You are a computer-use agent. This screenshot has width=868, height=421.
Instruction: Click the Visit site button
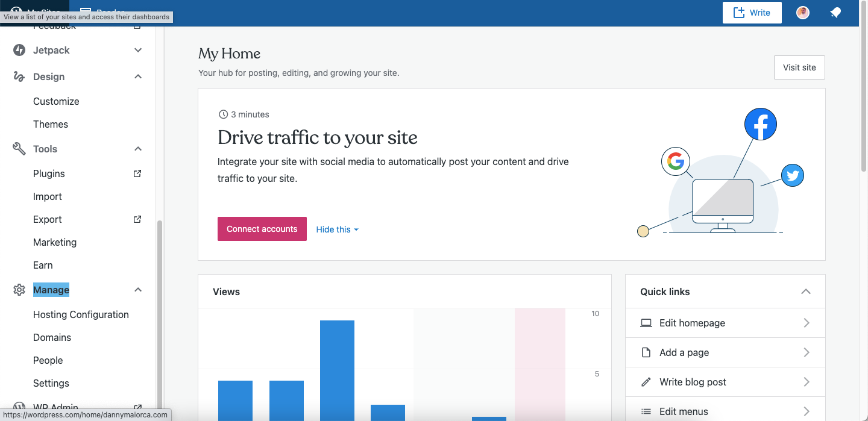pyautogui.click(x=799, y=67)
